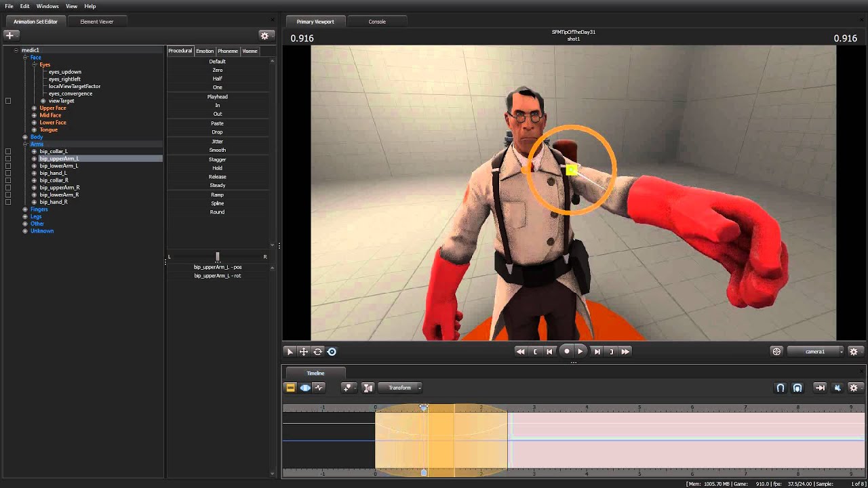The height and width of the screenshot is (488, 868).
Task: Toggle checkbox beside bip_collar_R
Action: [8, 180]
